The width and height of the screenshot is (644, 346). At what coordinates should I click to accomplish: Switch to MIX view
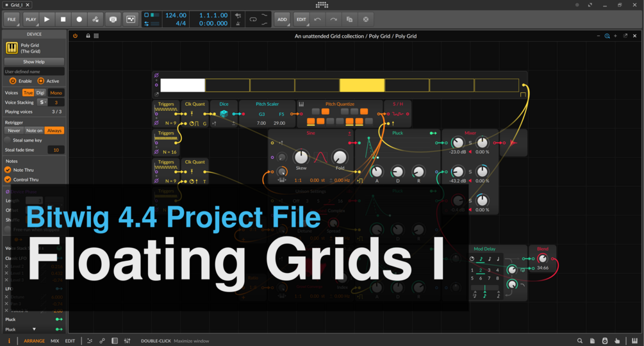(54, 341)
